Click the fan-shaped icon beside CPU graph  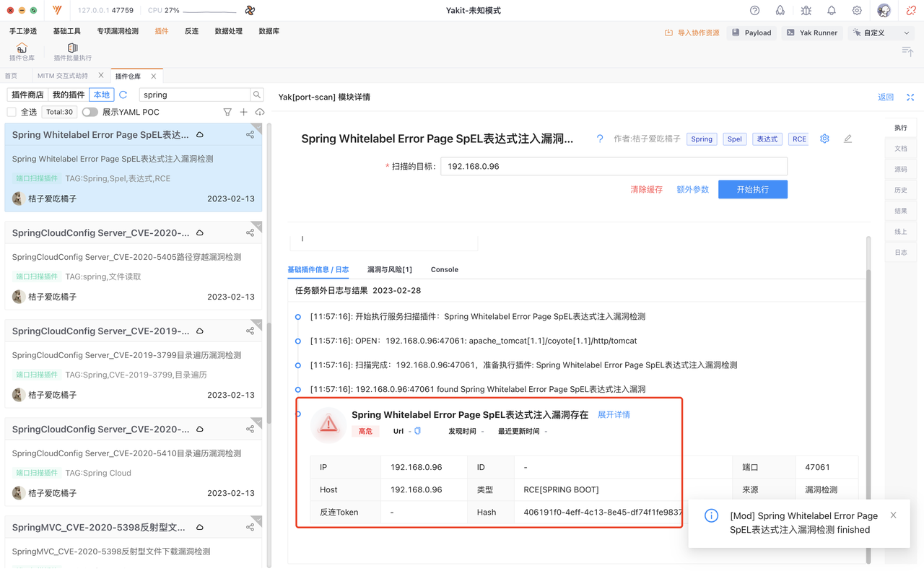tap(250, 11)
